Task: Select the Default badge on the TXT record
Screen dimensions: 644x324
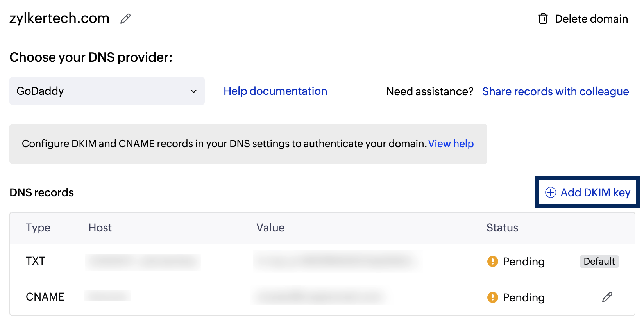Action: tap(599, 261)
